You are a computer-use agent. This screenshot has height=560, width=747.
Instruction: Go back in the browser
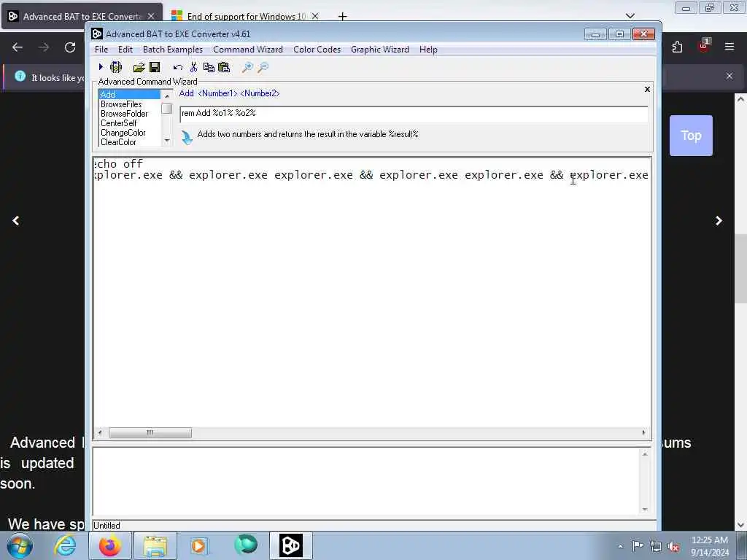coord(18,47)
